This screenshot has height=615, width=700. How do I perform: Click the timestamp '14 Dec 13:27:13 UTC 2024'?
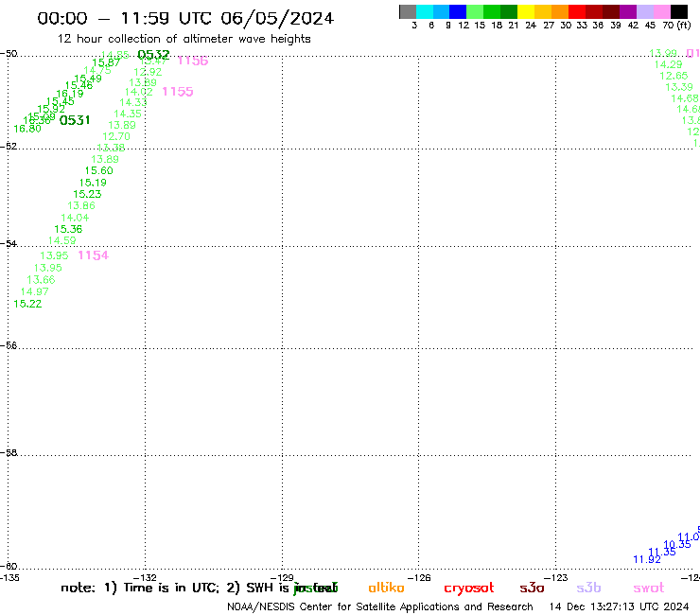[620, 607]
